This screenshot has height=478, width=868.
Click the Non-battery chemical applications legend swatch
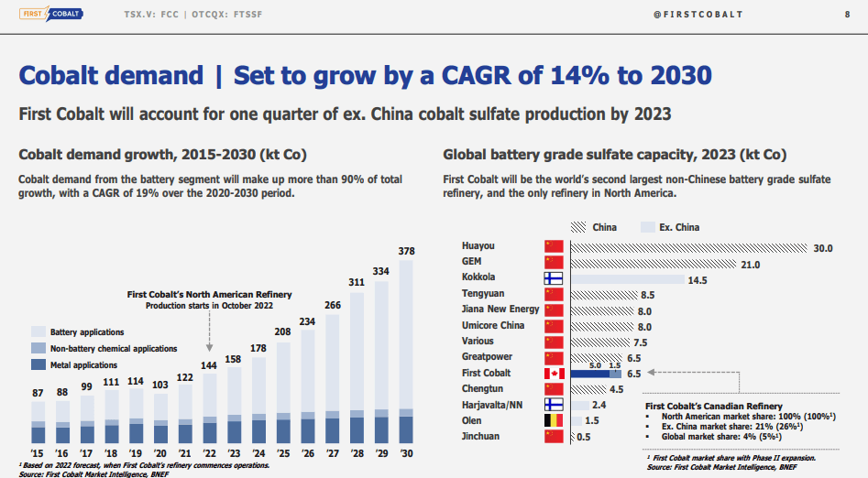38,348
